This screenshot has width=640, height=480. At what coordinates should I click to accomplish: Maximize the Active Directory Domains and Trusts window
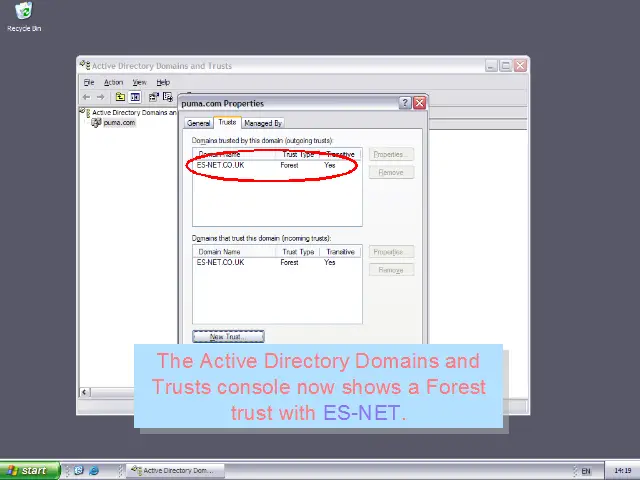coord(506,66)
